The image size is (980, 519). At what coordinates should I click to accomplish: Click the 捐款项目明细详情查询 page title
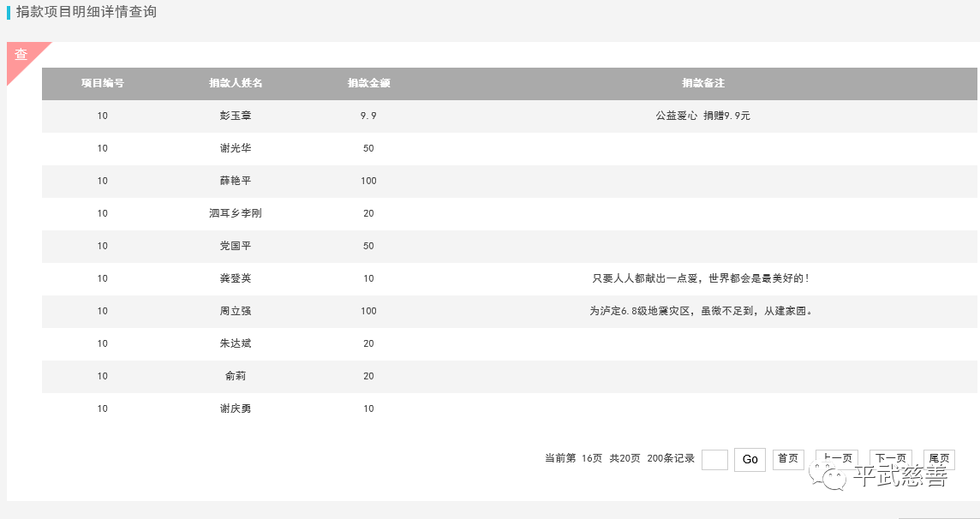[x=87, y=12]
